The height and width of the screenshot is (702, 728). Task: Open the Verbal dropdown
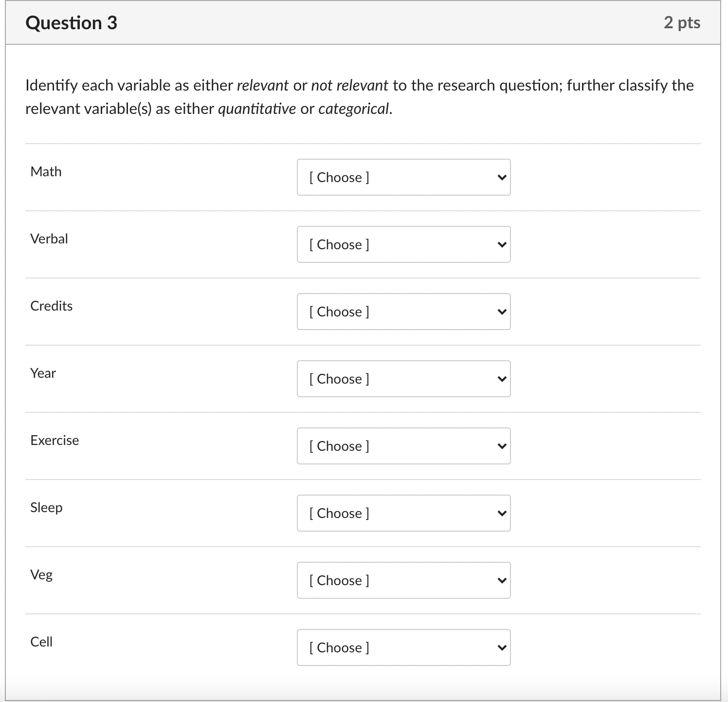403,244
